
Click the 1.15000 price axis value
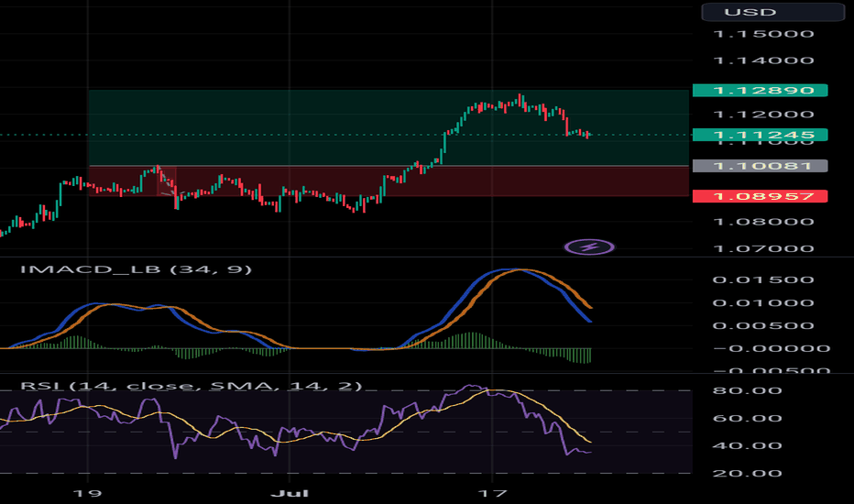click(x=763, y=34)
